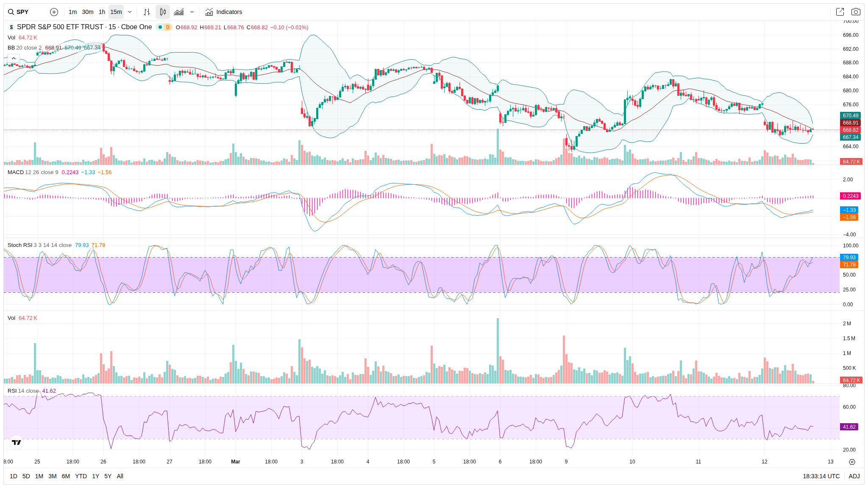Click the 18:33:14 UTC timezone button
This screenshot has height=488, width=868.
tap(821, 476)
